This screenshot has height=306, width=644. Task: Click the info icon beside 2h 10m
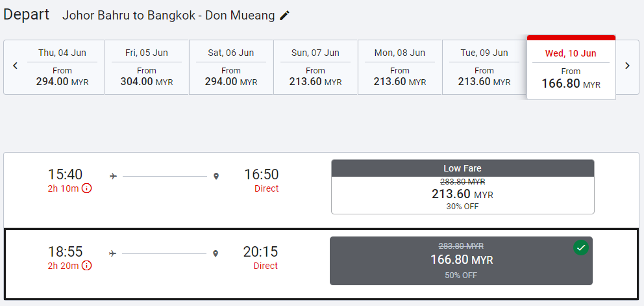click(86, 188)
